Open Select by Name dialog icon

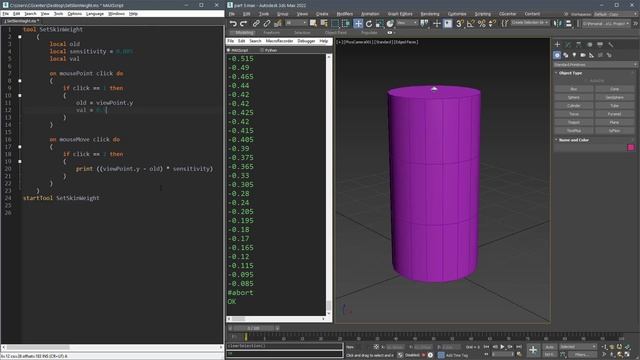(x=324, y=24)
